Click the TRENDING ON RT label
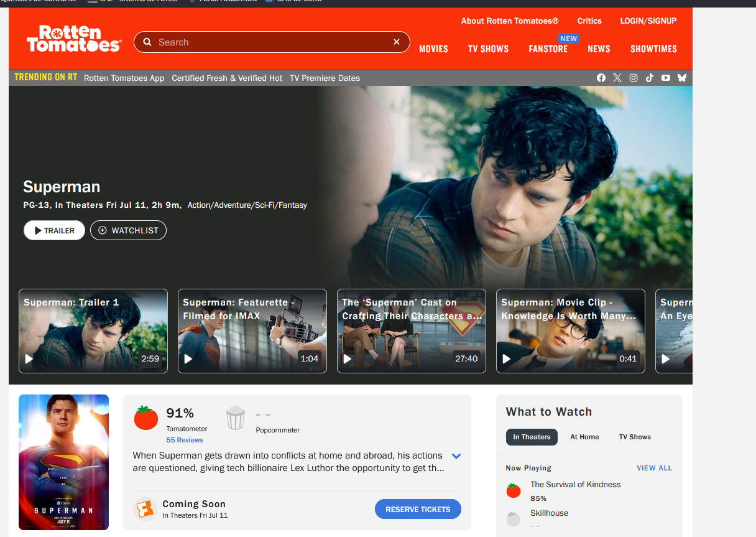 click(x=45, y=77)
